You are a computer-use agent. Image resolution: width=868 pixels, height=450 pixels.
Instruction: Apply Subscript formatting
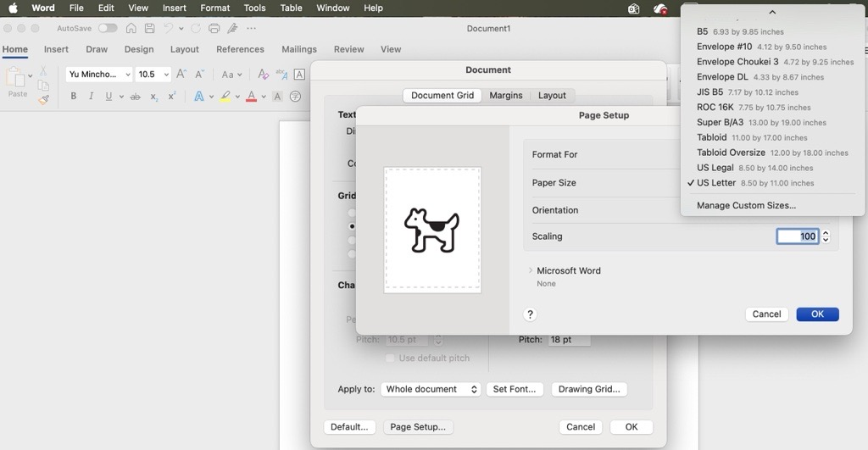coord(154,97)
